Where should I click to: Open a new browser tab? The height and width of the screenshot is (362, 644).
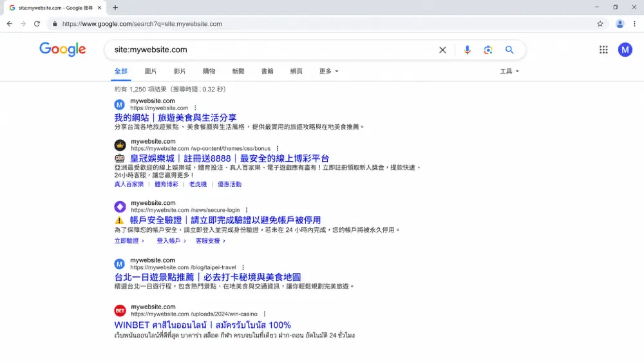115,7
